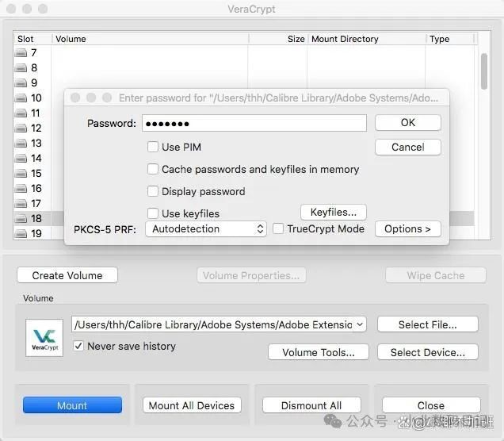Select drive slot 10 icon

[x=21, y=98]
